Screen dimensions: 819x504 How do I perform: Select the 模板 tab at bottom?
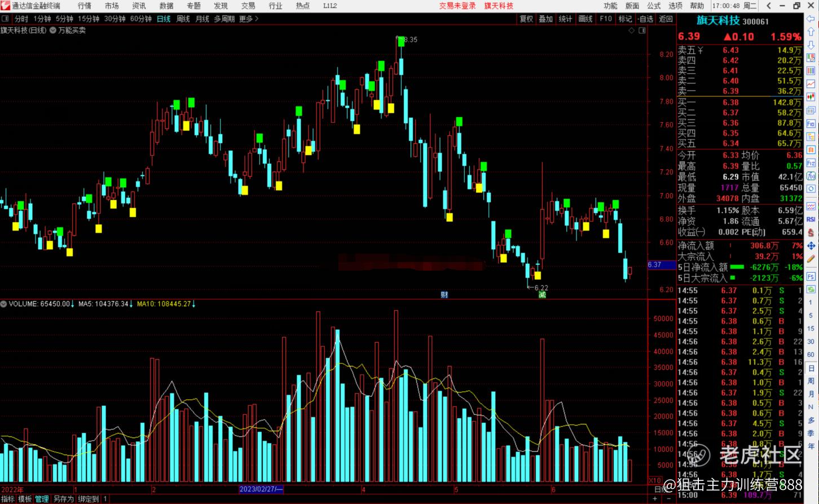(25, 499)
